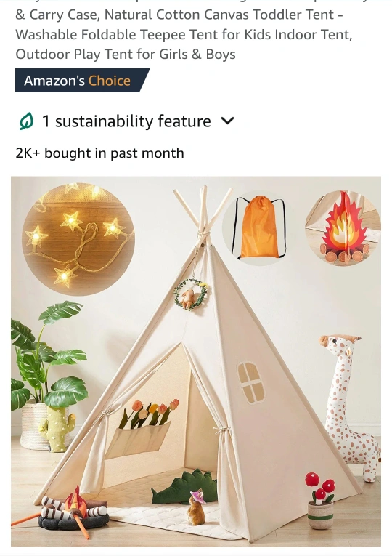Select the "2K+ bought in past month" text

tap(100, 153)
